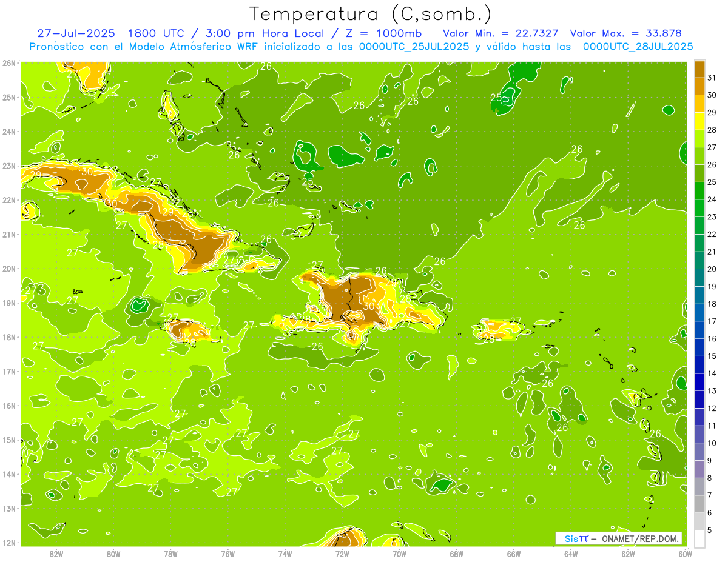The width and height of the screenshot is (728, 562).
Task: Click the 78W longitude axis label
Action: pos(170,554)
